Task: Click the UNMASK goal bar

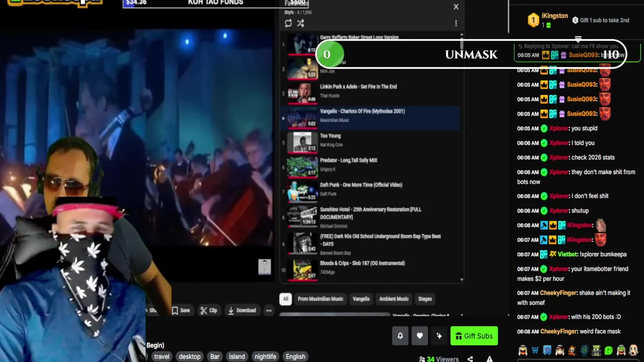Action: [471, 54]
